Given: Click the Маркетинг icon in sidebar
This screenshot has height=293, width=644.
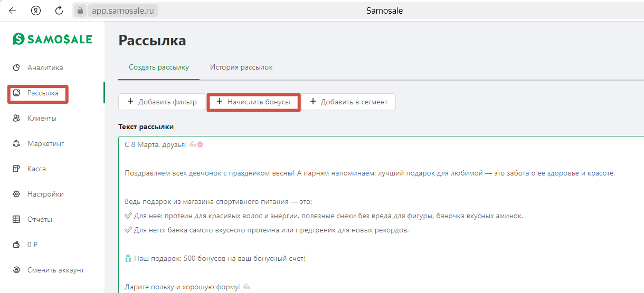Looking at the screenshot, I should click(16, 143).
